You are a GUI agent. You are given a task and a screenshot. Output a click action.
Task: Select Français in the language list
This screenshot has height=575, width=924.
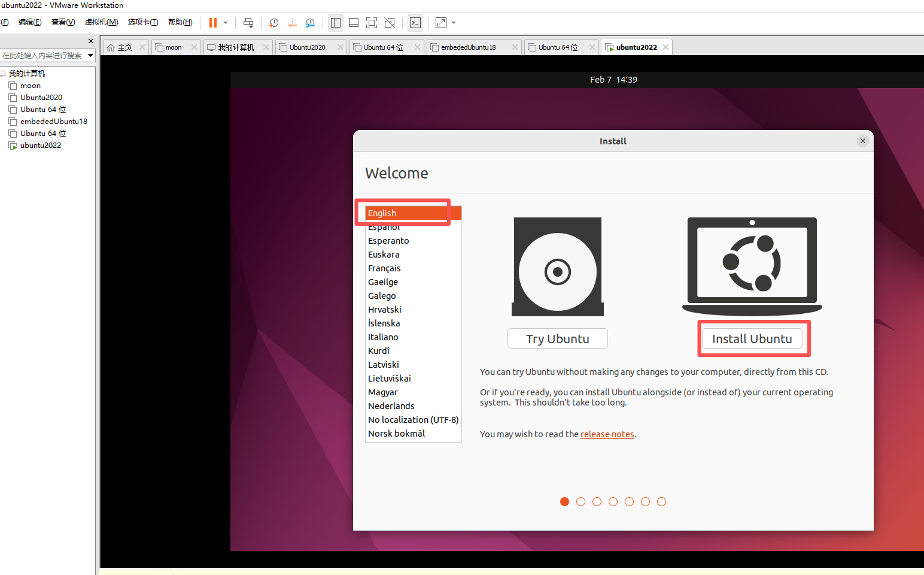(414, 268)
